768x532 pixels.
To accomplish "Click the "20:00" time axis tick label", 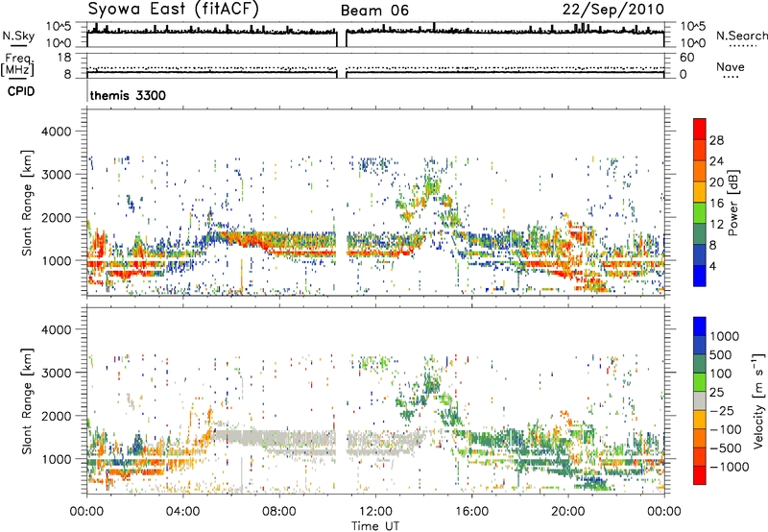I will [x=567, y=512].
